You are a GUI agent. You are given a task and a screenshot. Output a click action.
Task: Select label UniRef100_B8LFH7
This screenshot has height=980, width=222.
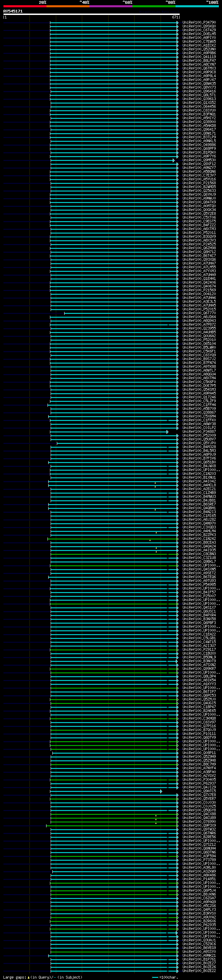click(x=199, y=60)
